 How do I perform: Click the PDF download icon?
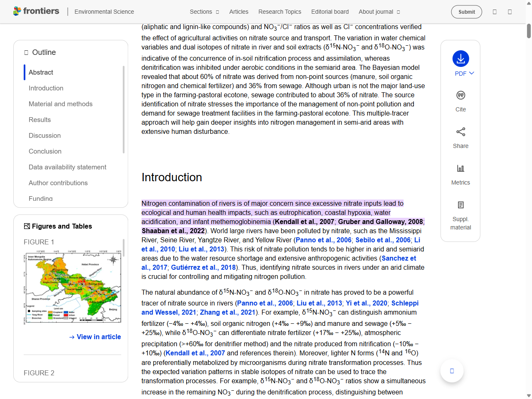tap(461, 59)
